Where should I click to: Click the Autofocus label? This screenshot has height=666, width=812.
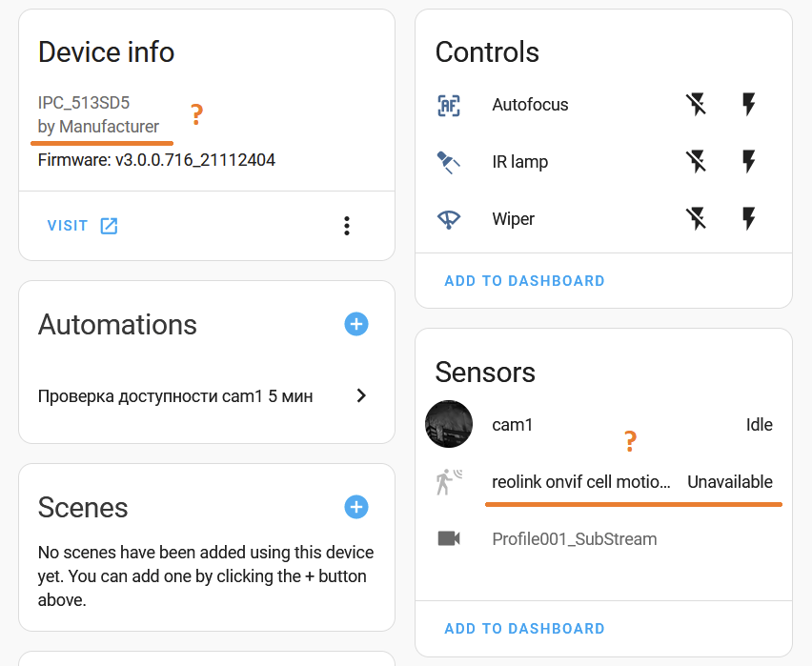pos(530,105)
